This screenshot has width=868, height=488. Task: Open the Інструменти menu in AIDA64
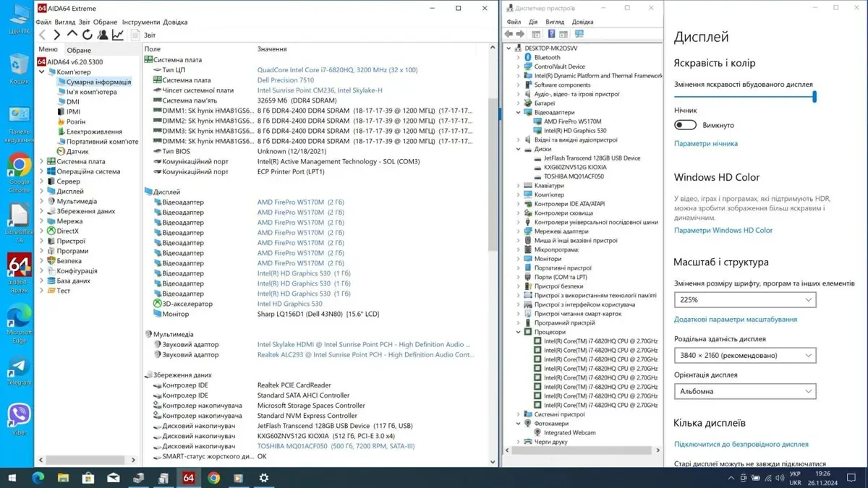(x=140, y=22)
